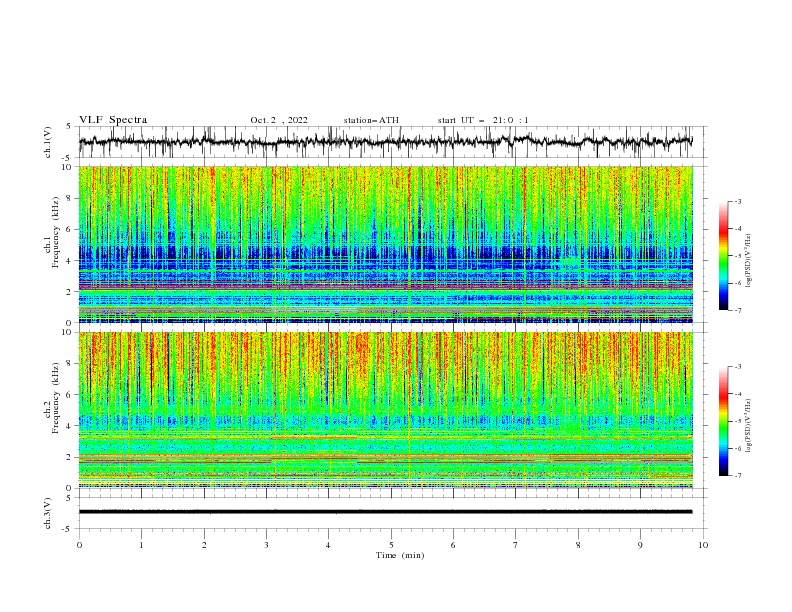Click the time axis tick label '10'
This screenshot has width=792, height=612.
pos(703,545)
